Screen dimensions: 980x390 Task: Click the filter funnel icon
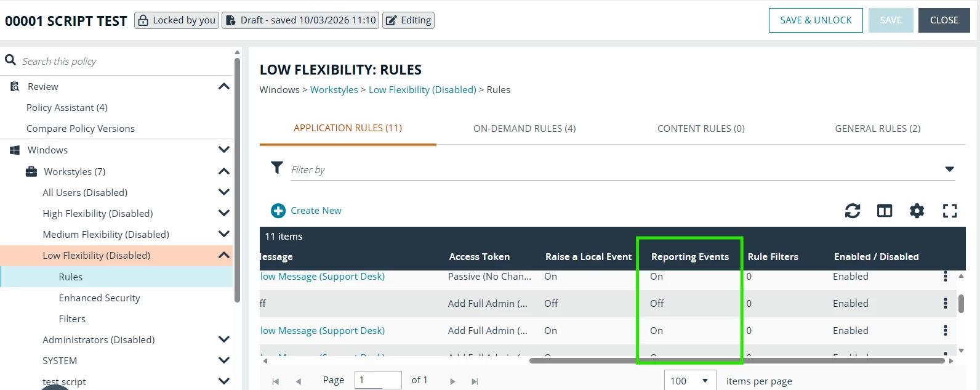[277, 168]
